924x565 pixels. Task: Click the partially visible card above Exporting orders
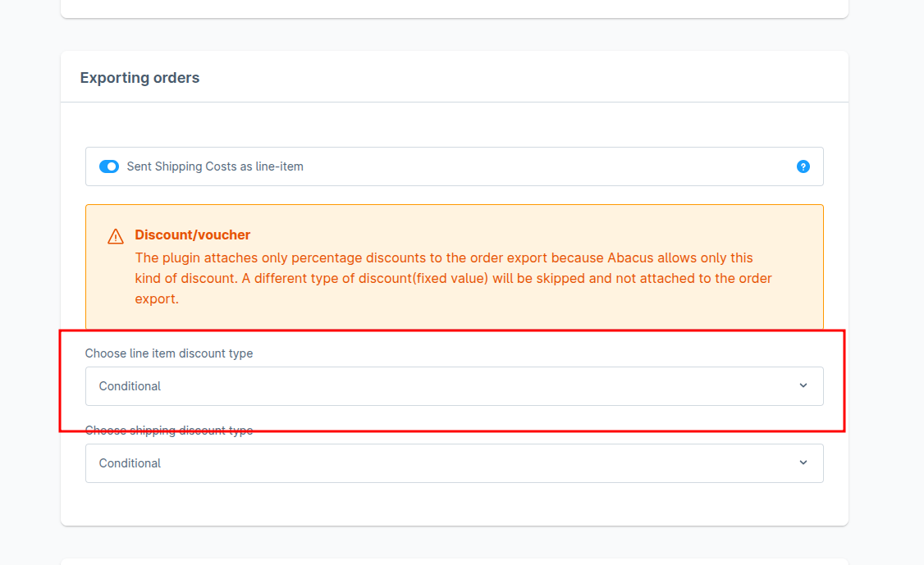click(x=454, y=8)
